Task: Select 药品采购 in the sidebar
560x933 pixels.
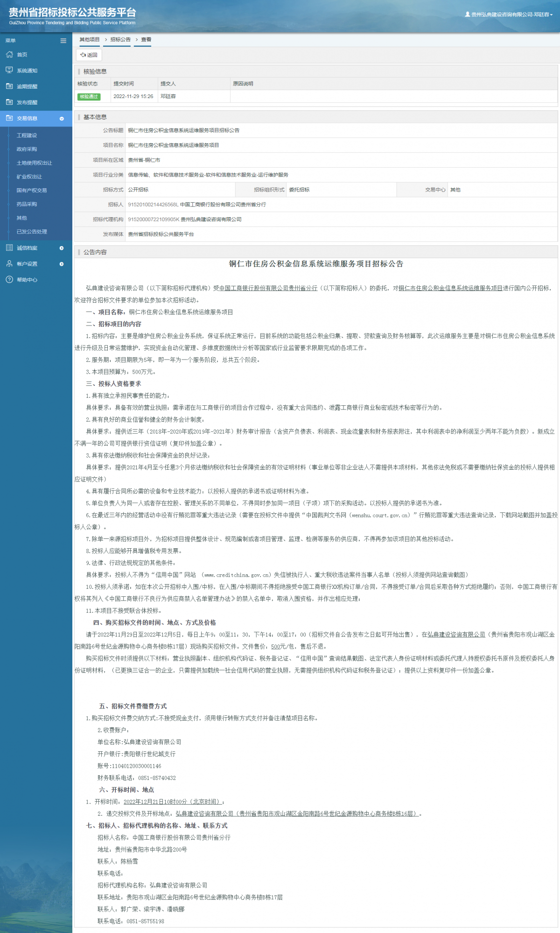Action: (x=27, y=204)
